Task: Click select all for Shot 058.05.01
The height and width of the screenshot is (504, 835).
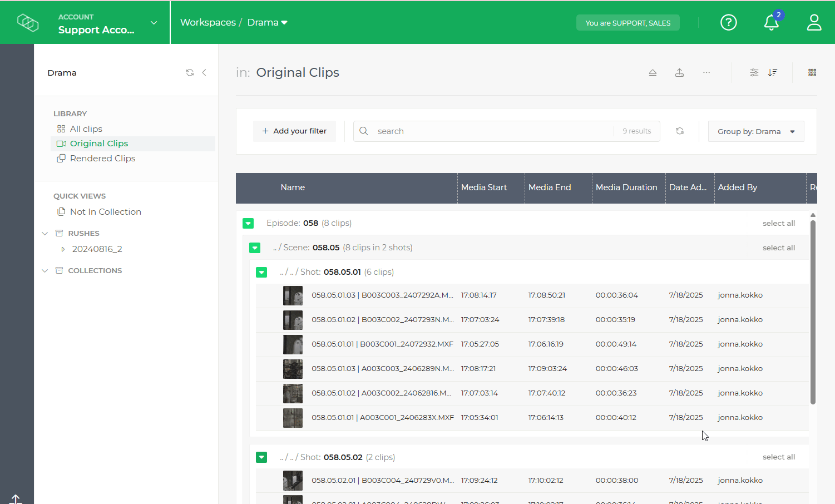Action: point(779,272)
